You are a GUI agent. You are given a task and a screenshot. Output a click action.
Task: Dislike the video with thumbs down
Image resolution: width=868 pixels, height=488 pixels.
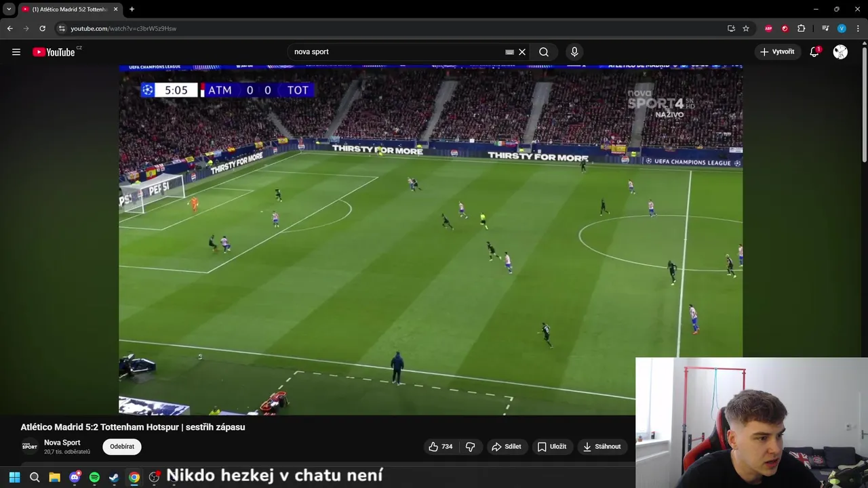point(471,447)
